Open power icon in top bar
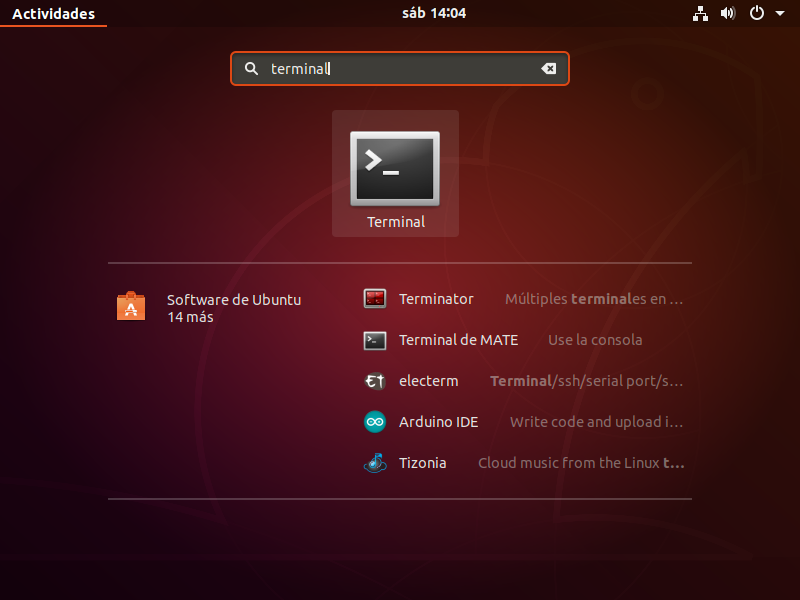This screenshot has width=800, height=600. pyautogui.click(x=757, y=13)
